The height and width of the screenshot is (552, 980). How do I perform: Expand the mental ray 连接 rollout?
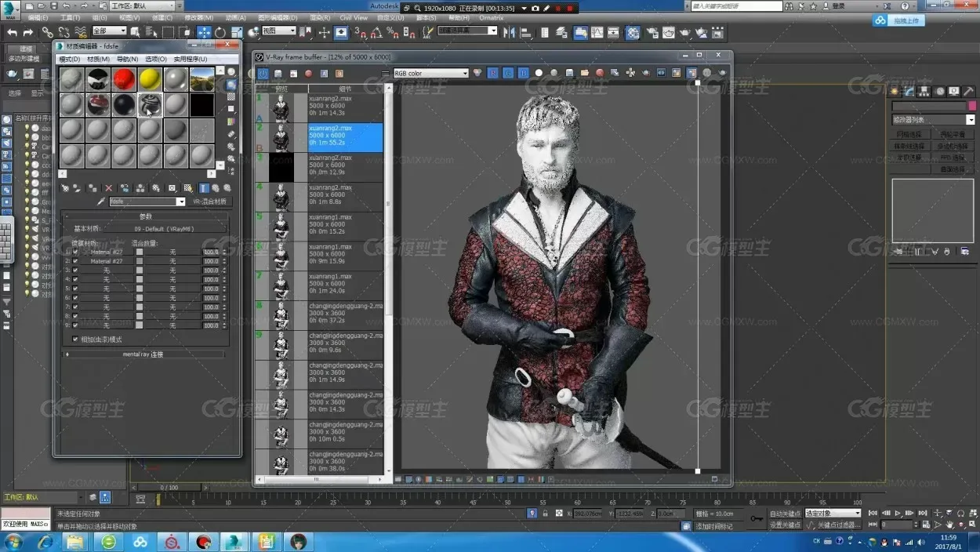click(146, 354)
